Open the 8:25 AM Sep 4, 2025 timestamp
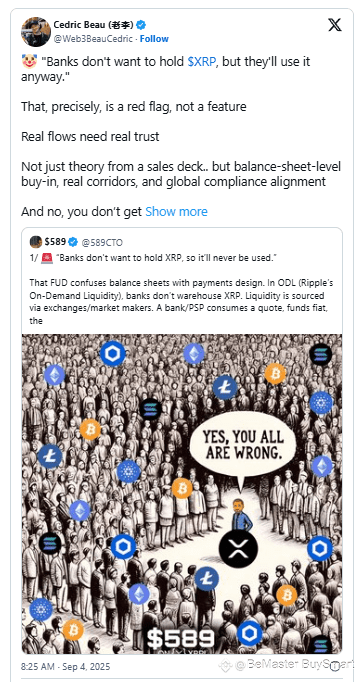This screenshot has width=362, height=682. coord(66,666)
